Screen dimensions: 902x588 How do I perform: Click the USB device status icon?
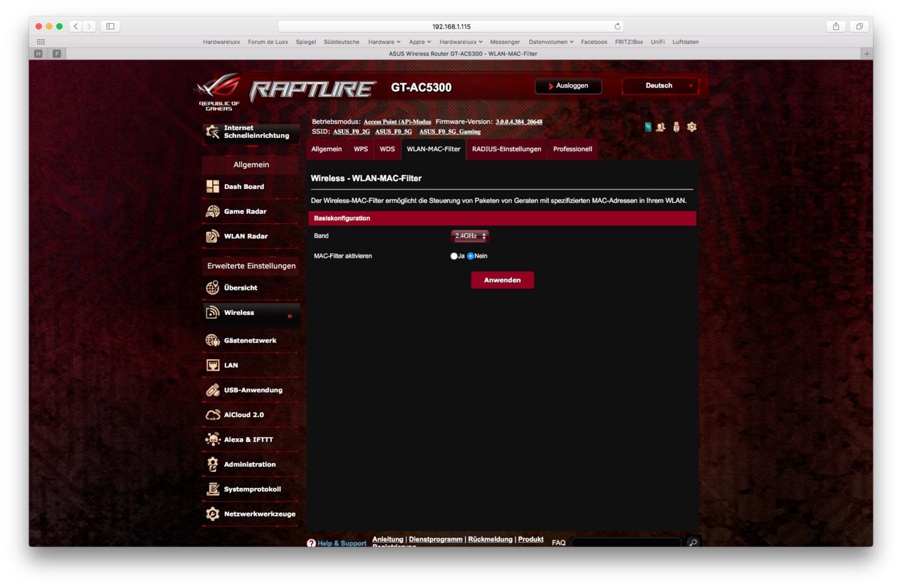point(677,127)
